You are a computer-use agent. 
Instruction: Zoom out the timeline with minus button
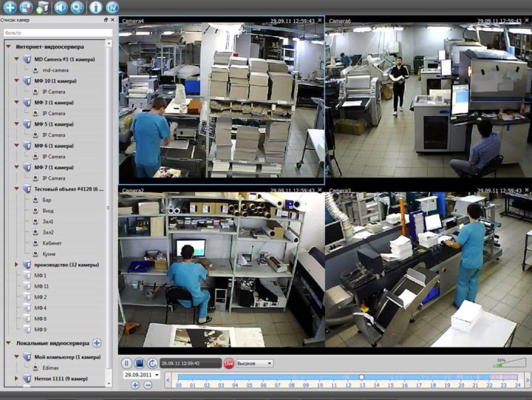click(146, 384)
